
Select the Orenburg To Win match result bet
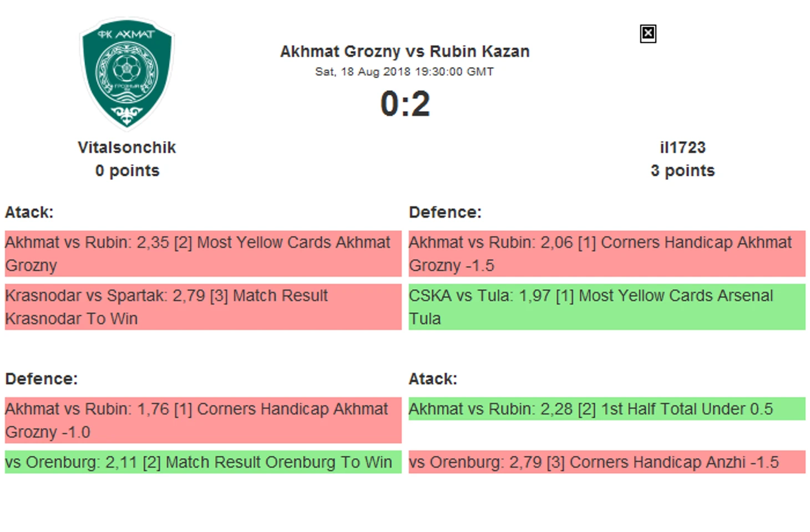pyautogui.click(x=203, y=462)
